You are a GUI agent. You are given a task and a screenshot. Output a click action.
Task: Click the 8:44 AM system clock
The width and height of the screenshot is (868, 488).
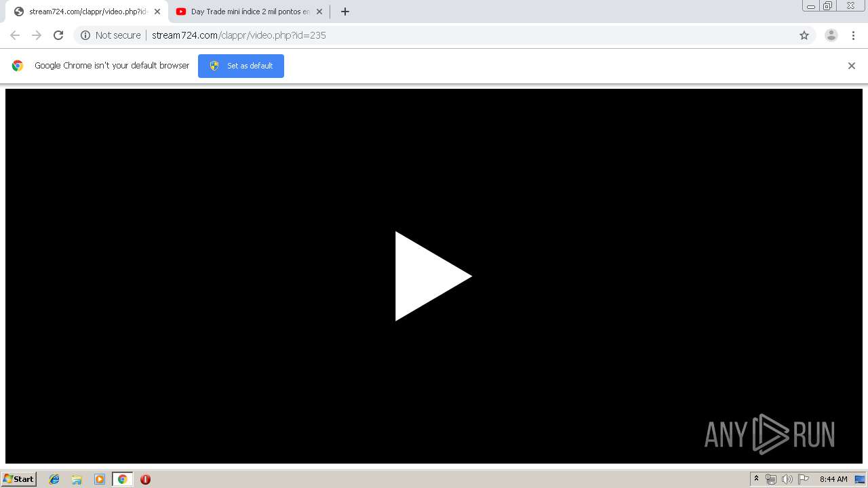pos(833,479)
